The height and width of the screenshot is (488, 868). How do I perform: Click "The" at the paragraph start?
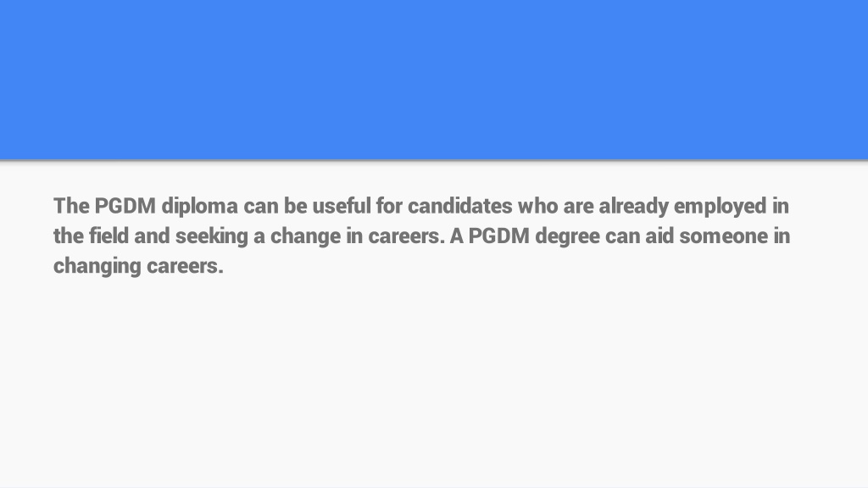click(x=71, y=206)
